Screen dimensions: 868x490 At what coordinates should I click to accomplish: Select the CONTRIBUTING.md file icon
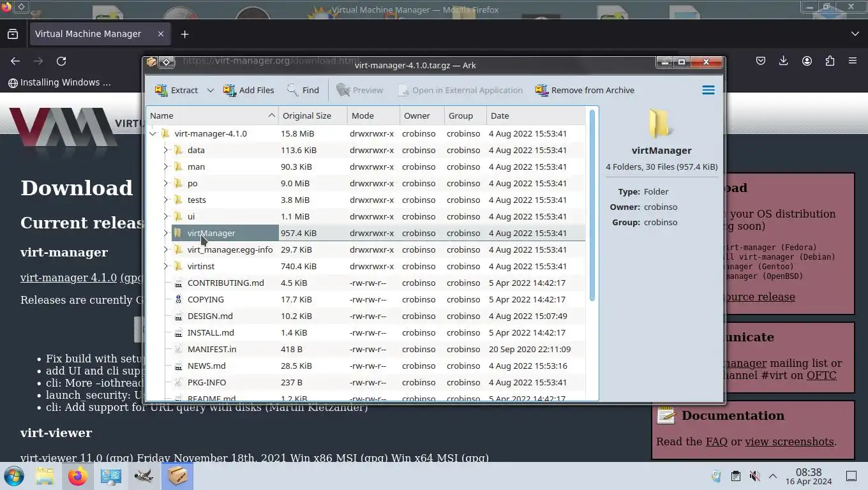[178, 283]
